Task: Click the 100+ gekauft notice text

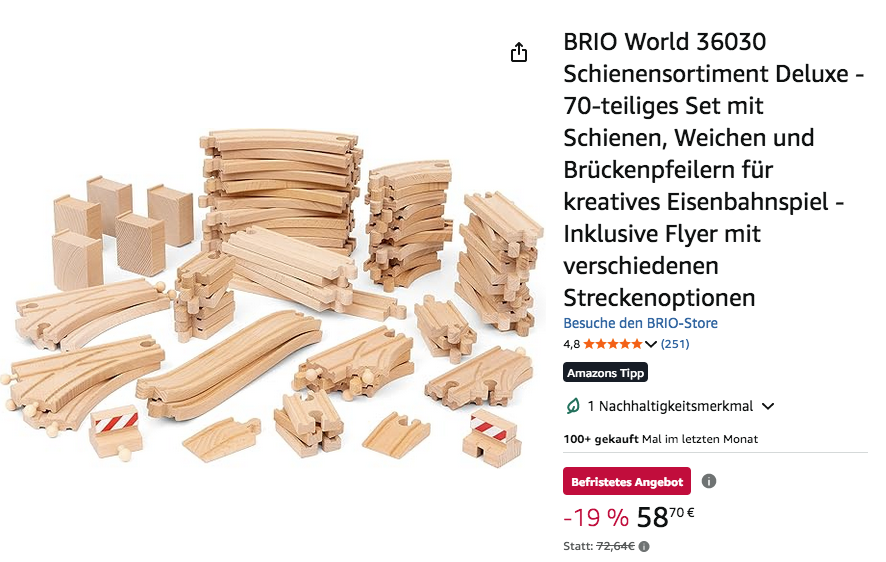Action: tap(661, 439)
